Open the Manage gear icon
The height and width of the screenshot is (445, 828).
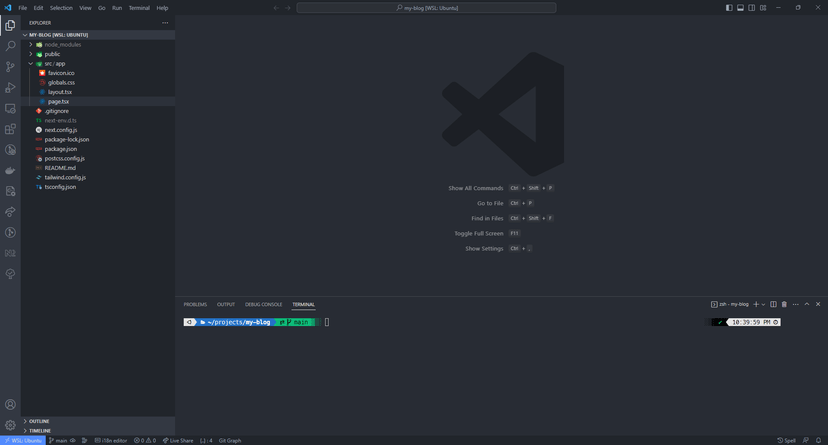tap(10, 425)
